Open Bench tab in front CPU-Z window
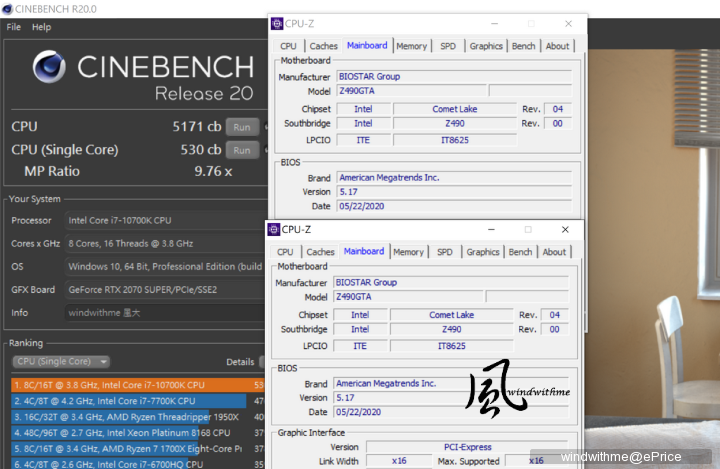Viewport: 720px width, 469px height. 520,252
